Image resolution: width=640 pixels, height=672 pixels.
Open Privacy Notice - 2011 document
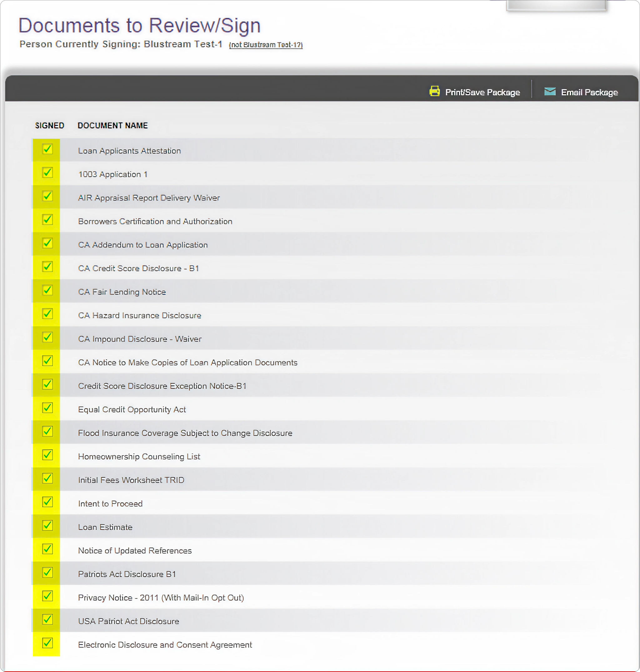161,598
